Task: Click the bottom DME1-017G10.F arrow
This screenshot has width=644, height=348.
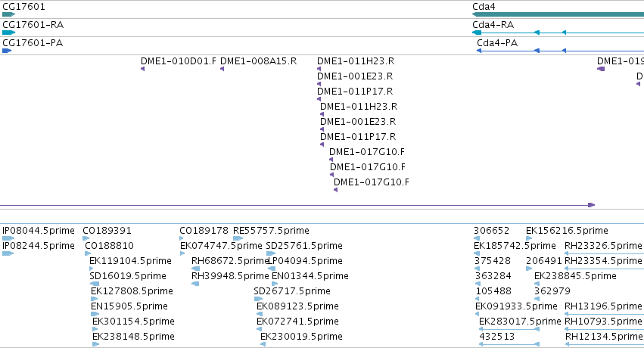Action: 335,190
